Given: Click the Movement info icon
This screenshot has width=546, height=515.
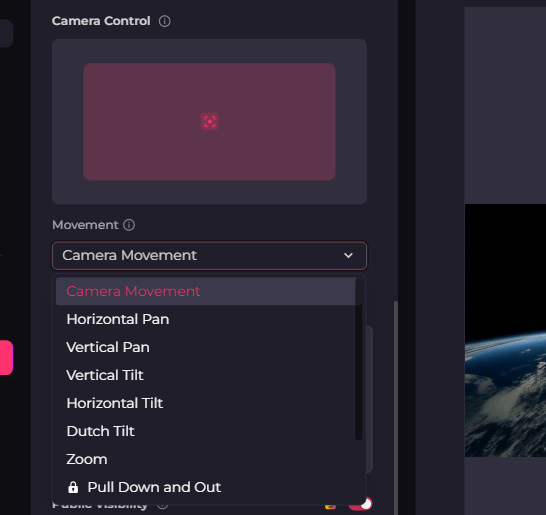Looking at the screenshot, I should [129, 225].
